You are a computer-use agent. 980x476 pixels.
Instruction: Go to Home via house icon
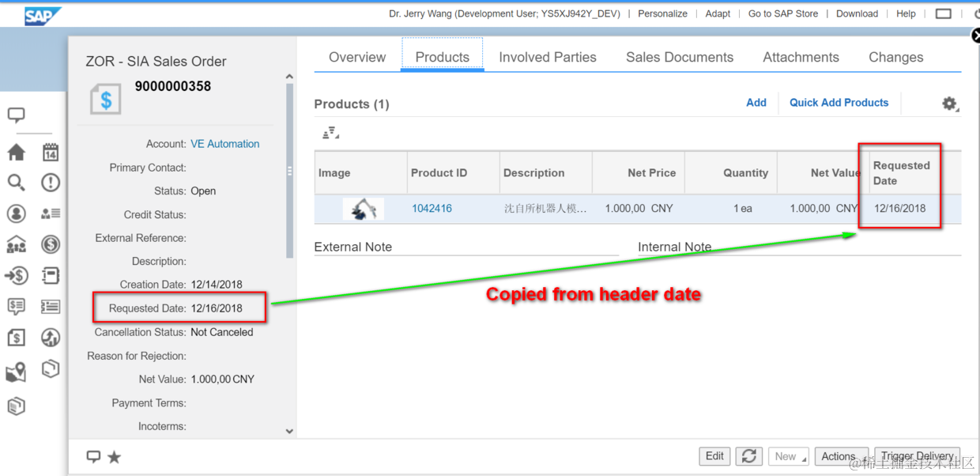pos(16,152)
